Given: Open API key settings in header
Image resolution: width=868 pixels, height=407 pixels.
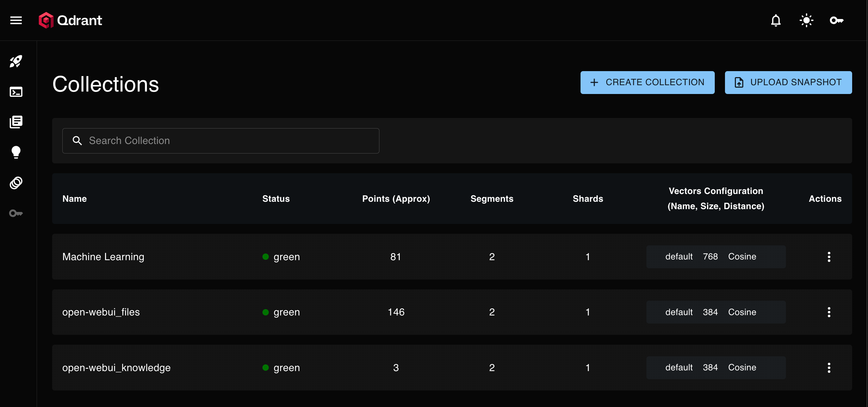Looking at the screenshot, I should pos(837,20).
